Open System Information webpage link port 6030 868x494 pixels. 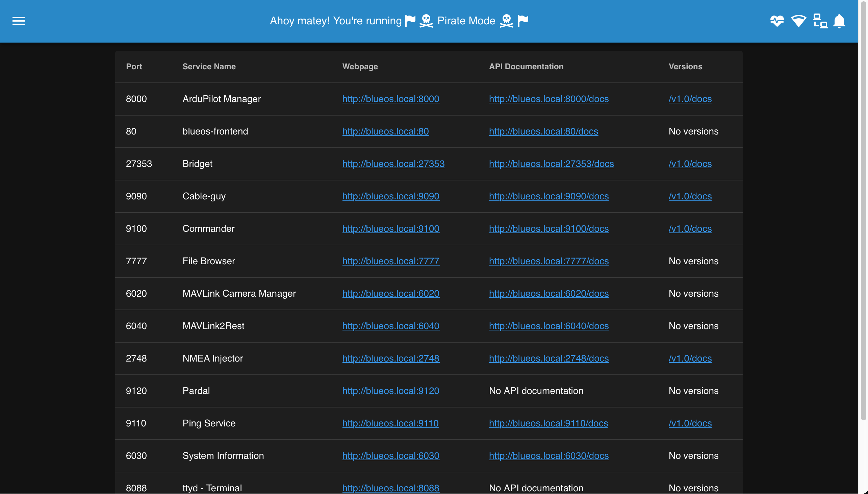click(x=390, y=456)
